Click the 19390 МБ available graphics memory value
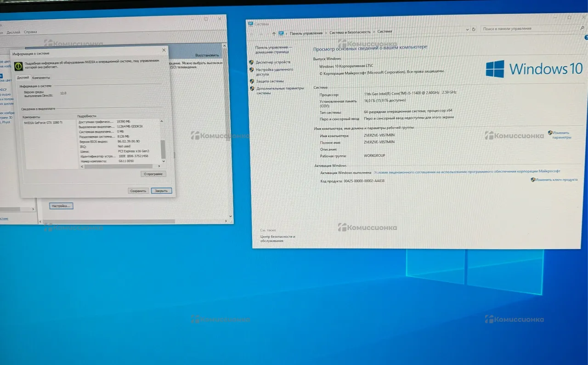This screenshot has height=365, width=588. point(124,122)
